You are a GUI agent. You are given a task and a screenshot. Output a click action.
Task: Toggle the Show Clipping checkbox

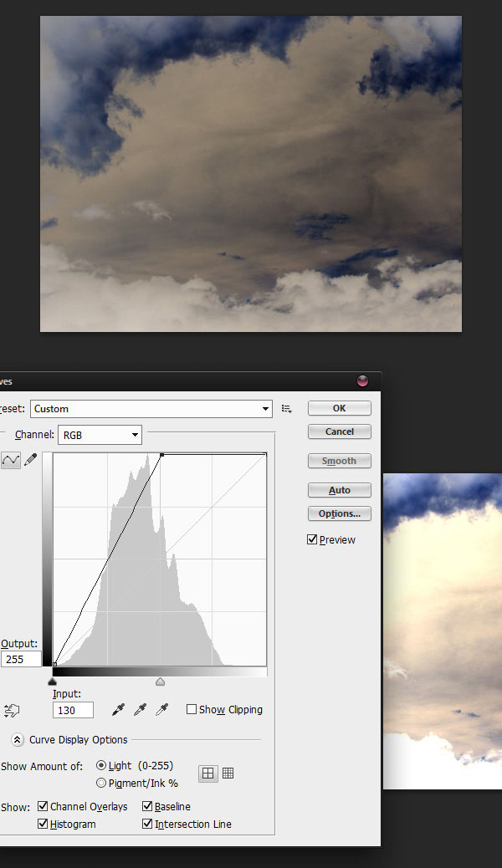(191, 709)
